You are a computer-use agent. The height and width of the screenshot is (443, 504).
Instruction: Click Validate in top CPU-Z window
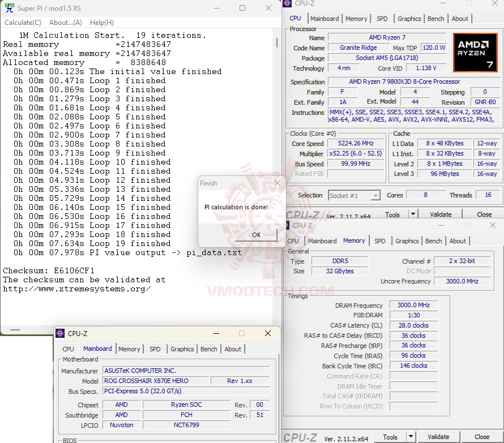[x=441, y=214]
